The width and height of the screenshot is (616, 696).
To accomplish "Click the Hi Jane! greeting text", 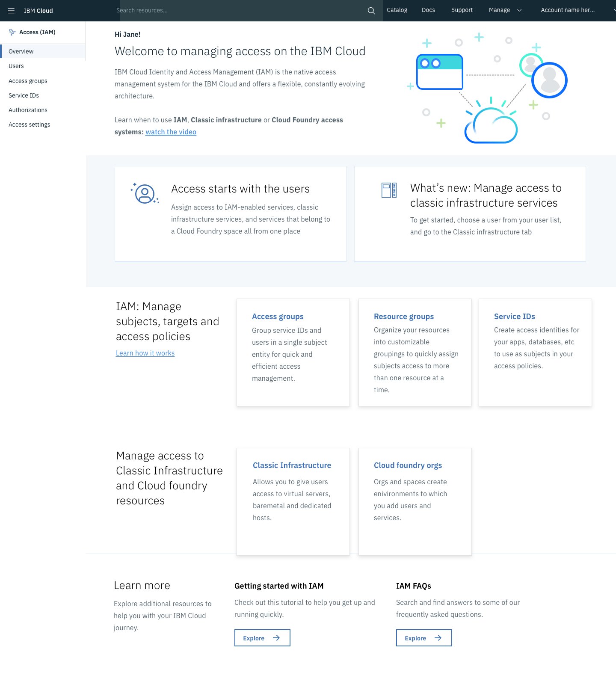I will (127, 35).
